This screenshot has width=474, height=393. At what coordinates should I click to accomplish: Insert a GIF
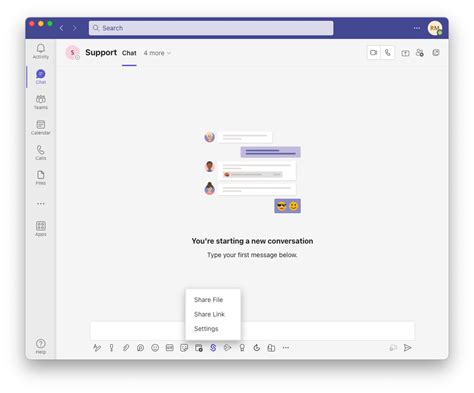click(169, 348)
